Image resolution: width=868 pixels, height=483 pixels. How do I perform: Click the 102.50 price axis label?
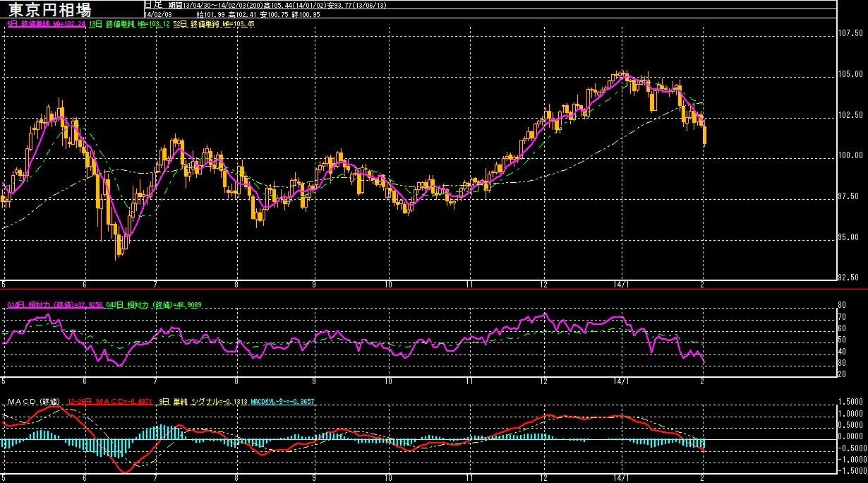click(x=852, y=115)
